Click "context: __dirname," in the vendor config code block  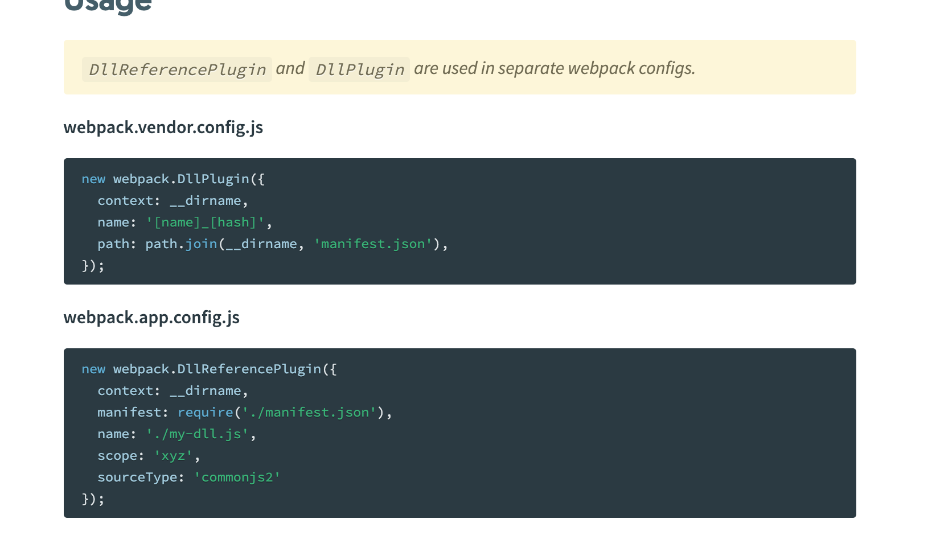tap(173, 201)
